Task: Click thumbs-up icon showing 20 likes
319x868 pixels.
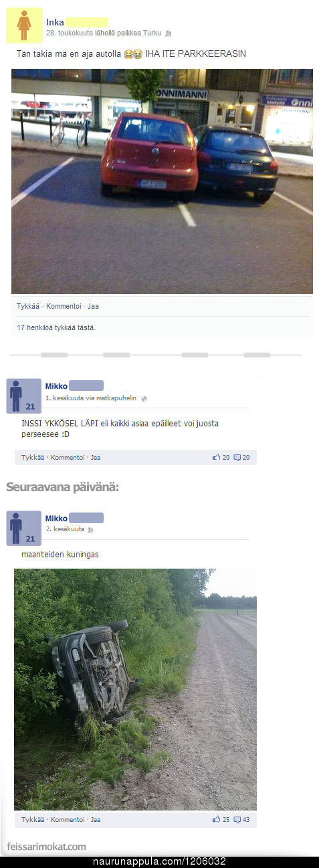Action: pyautogui.click(x=216, y=457)
